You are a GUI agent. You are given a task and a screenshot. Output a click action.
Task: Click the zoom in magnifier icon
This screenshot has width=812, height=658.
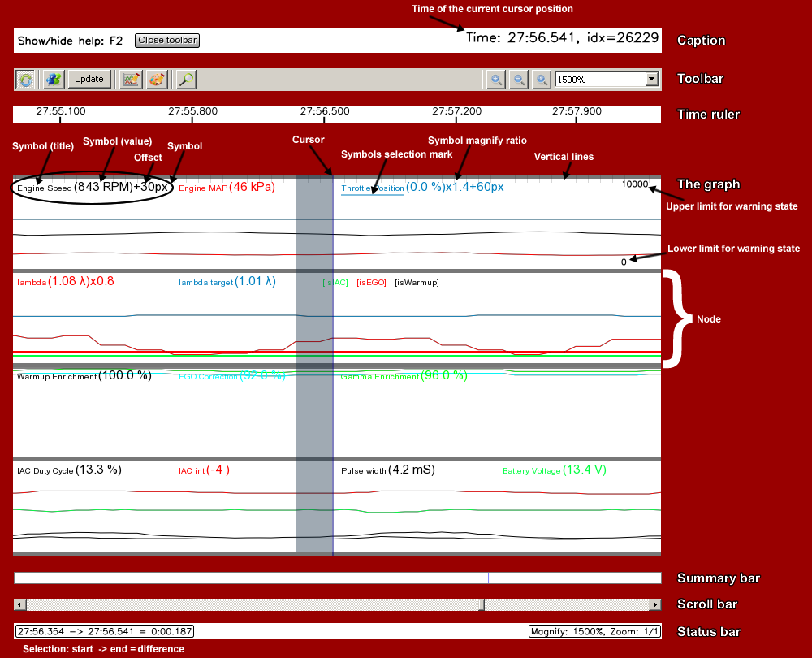coord(495,79)
